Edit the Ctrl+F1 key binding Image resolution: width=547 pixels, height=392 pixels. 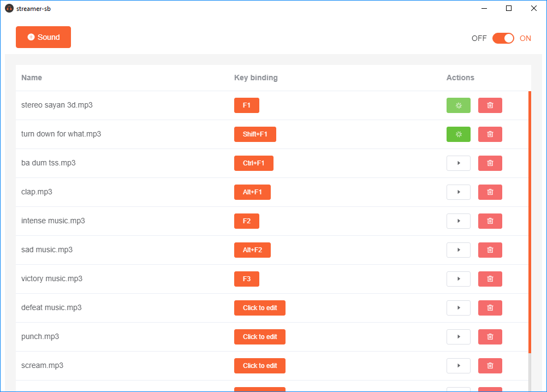[x=254, y=163]
